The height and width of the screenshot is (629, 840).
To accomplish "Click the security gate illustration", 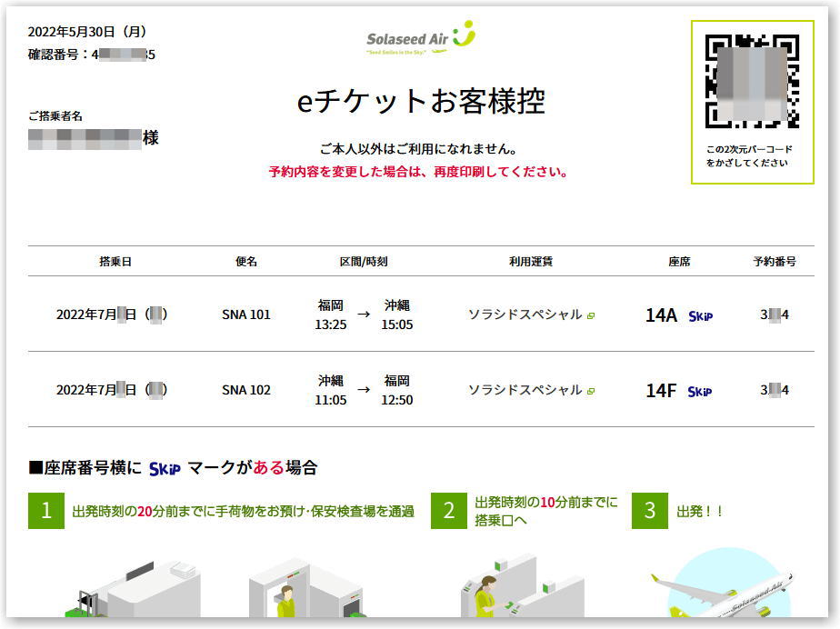I will [308, 589].
